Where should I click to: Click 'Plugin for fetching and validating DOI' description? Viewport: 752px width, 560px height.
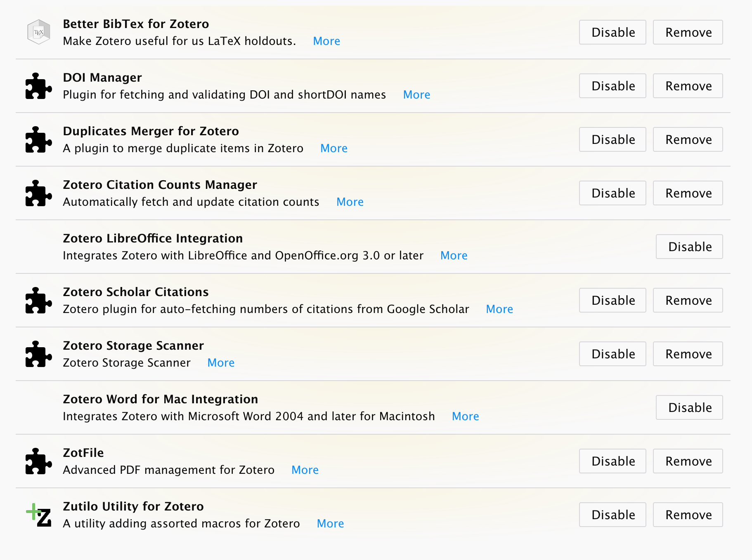[225, 94]
